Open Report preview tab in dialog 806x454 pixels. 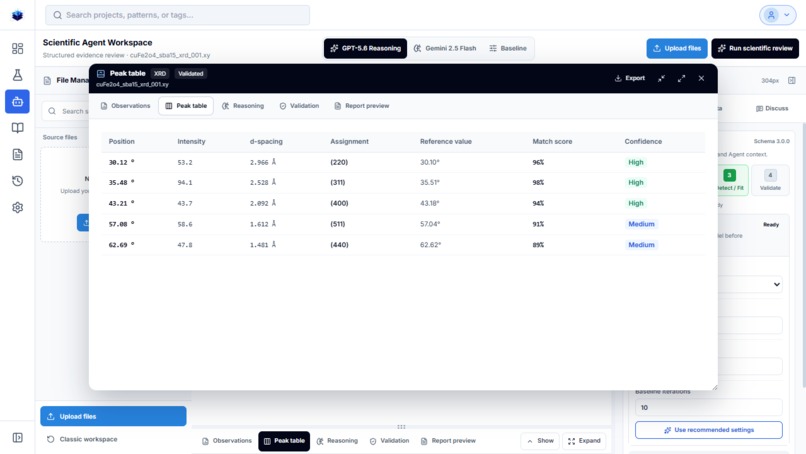tap(362, 106)
